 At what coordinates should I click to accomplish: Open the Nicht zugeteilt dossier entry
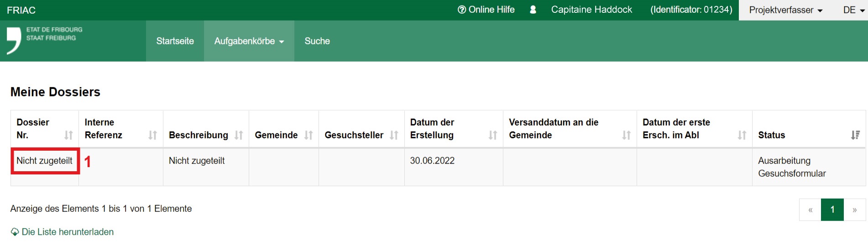click(44, 161)
